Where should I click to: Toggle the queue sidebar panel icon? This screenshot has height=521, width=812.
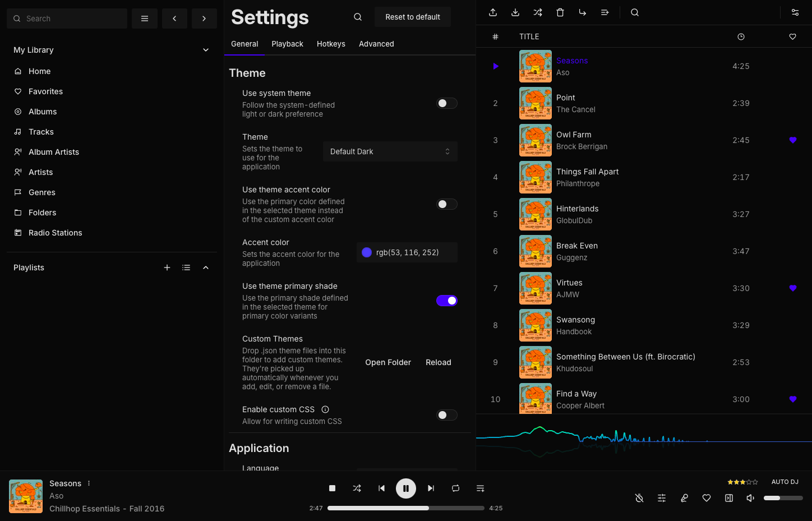click(729, 498)
